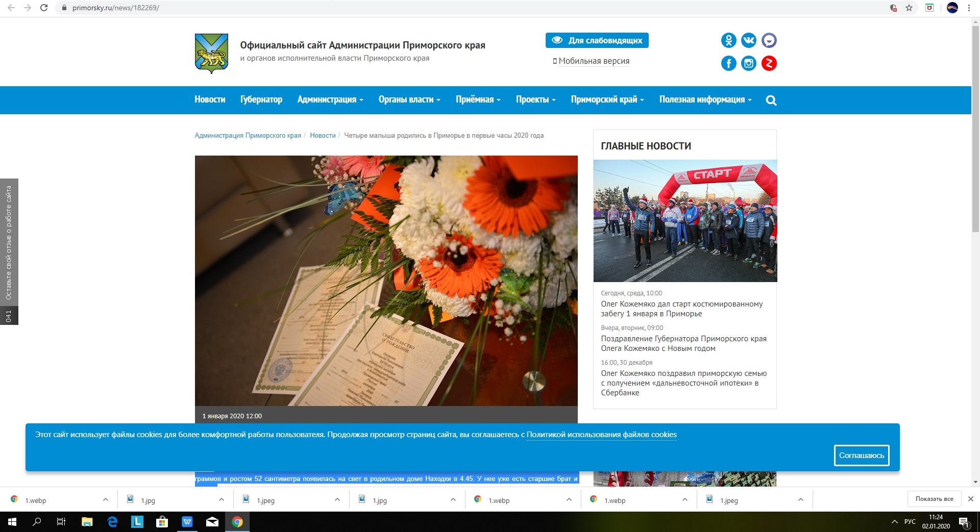The height and width of the screenshot is (532, 980).
Task: Open the cookie policy link 'Политикой использования файлов cookies'
Action: click(x=602, y=435)
